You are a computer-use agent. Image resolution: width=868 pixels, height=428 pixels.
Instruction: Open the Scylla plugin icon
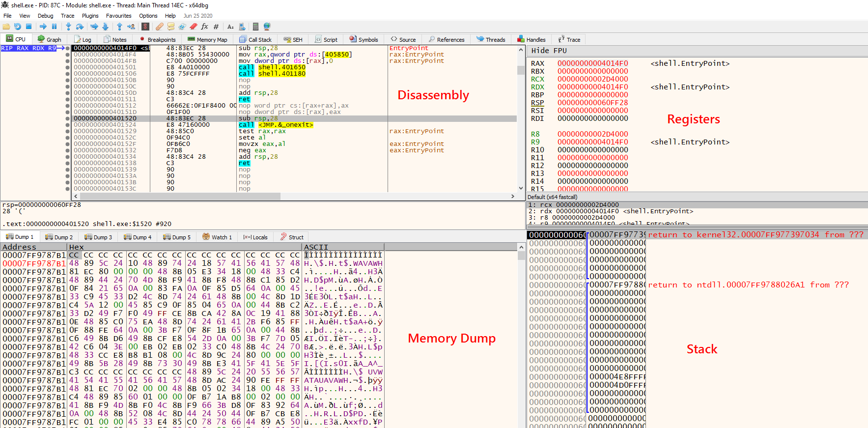point(145,27)
